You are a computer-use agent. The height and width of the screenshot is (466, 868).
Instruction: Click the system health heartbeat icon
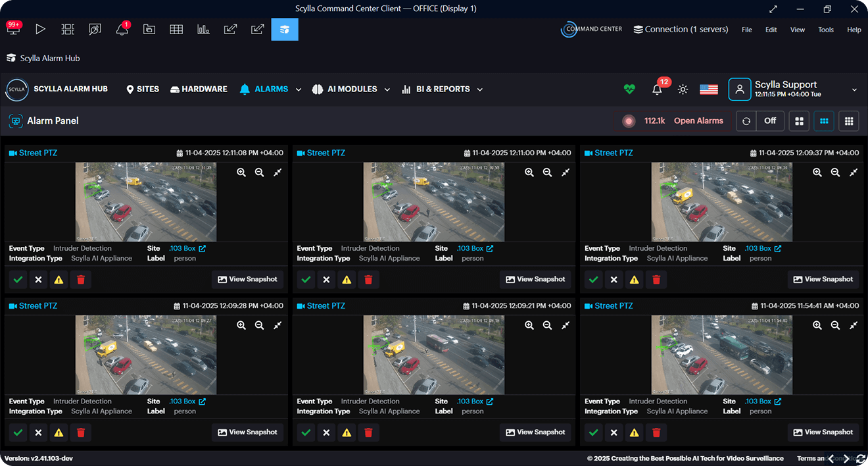click(x=629, y=90)
